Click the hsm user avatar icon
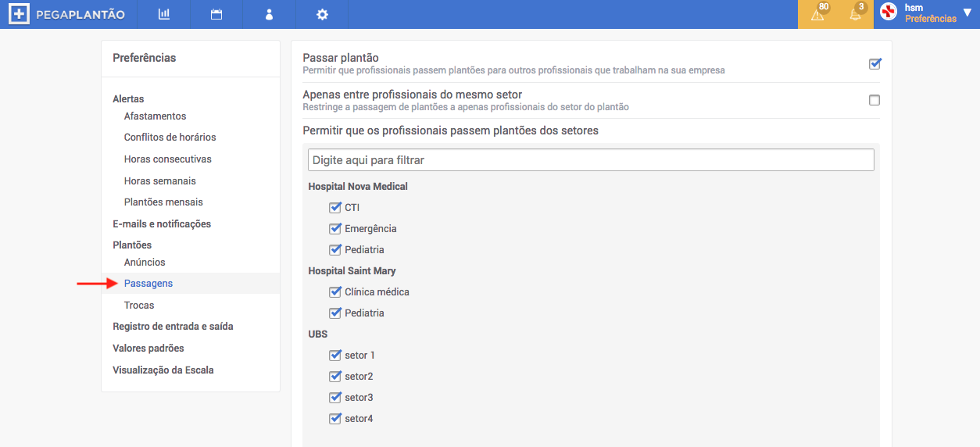Screen dimensions: 980x447 (889, 12)
